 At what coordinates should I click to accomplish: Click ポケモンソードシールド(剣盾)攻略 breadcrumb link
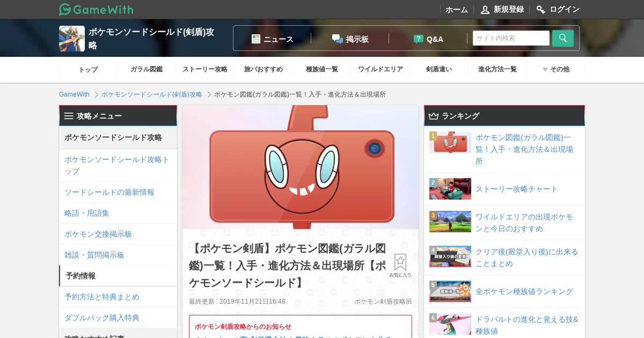[x=152, y=94]
